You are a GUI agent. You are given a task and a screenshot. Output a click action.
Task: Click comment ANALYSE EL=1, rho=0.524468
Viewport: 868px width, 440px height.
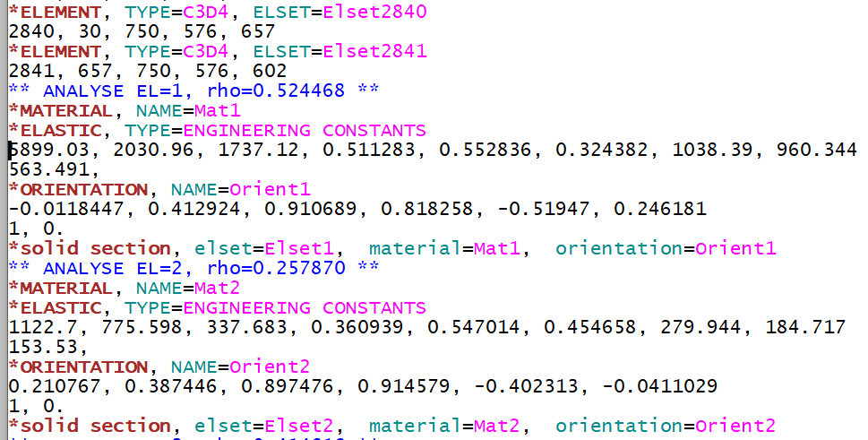[x=193, y=91]
